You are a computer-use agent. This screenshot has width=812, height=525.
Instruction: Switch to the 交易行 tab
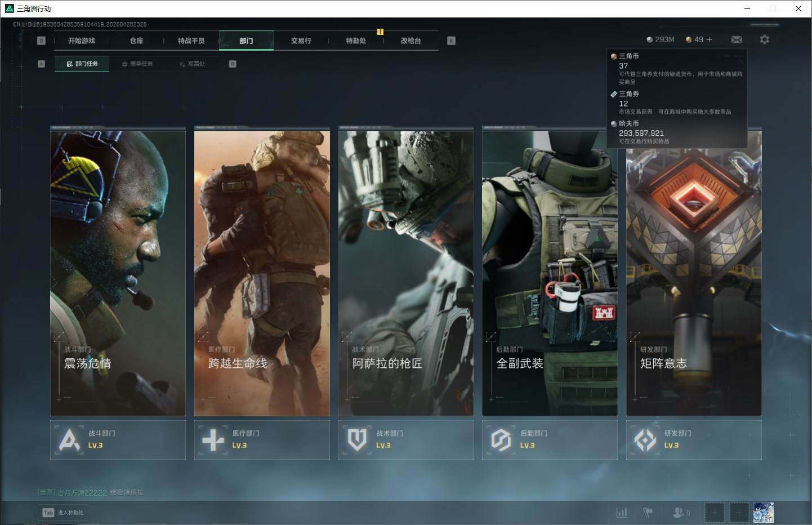[x=301, y=41]
